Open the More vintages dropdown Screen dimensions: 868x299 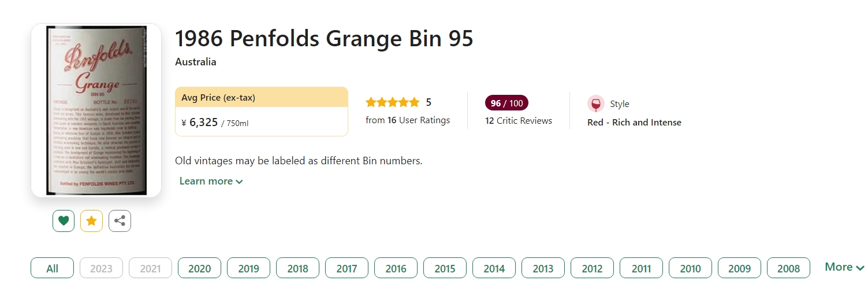(844, 267)
